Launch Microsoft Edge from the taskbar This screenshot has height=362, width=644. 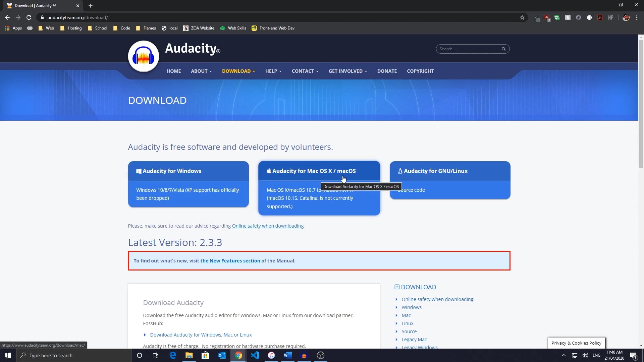tap(173, 355)
